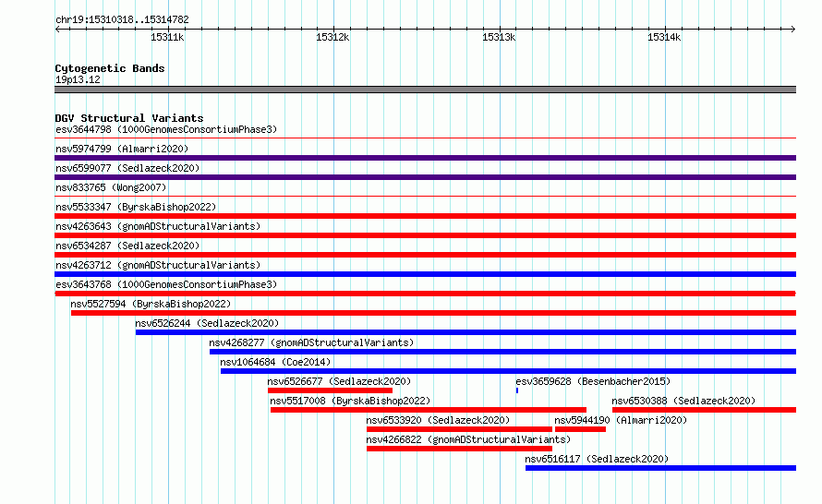This screenshot has width=822, height=504.
Task: Click the 15312k scale marker
Action: (332, 37)
